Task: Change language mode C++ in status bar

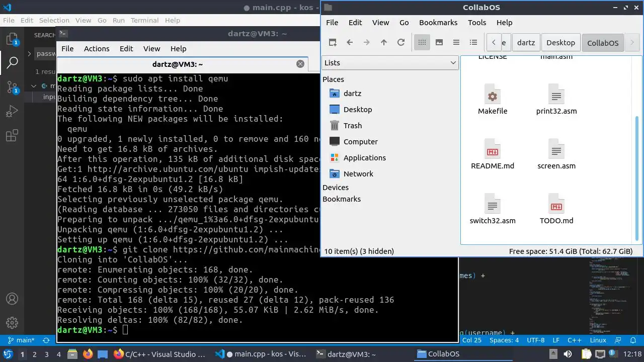Action: pos(575,340)
